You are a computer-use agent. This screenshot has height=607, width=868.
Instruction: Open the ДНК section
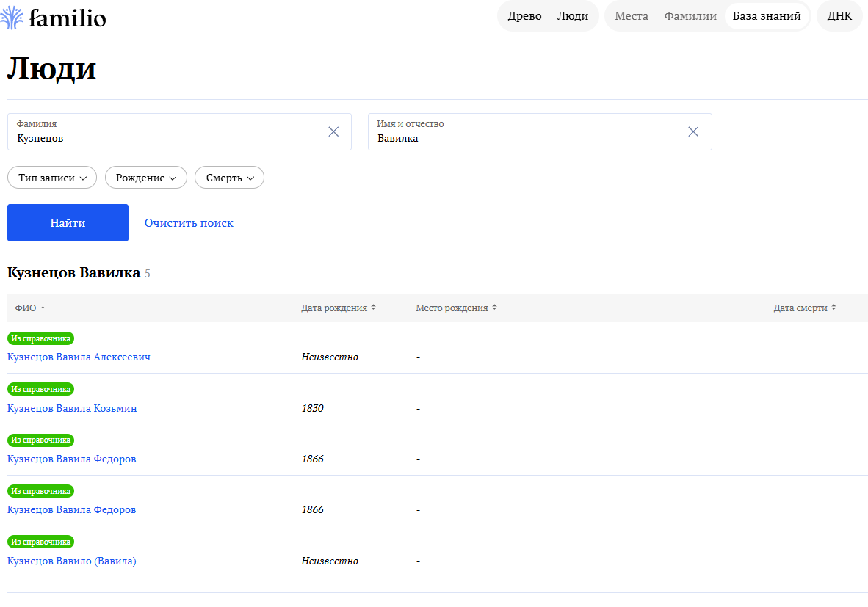pyautogui.click(x=839, y=16)
